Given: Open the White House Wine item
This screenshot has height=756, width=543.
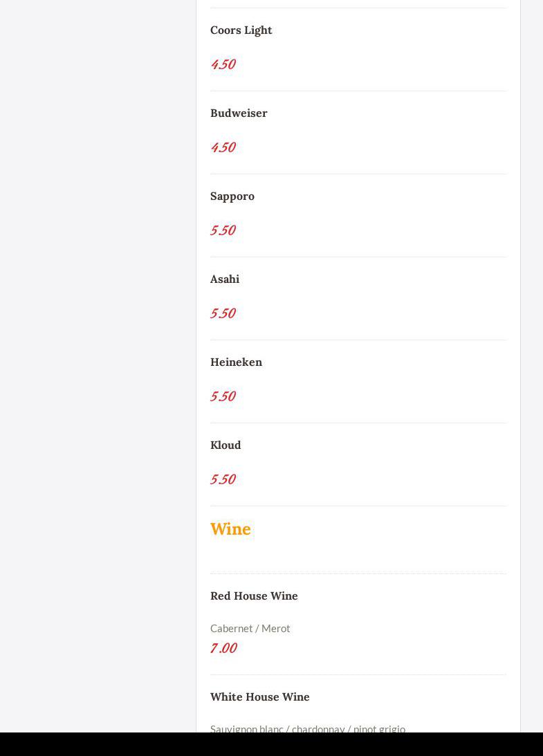Looking at the screenshot, I should pyautogui.click(x=260, y=697).
